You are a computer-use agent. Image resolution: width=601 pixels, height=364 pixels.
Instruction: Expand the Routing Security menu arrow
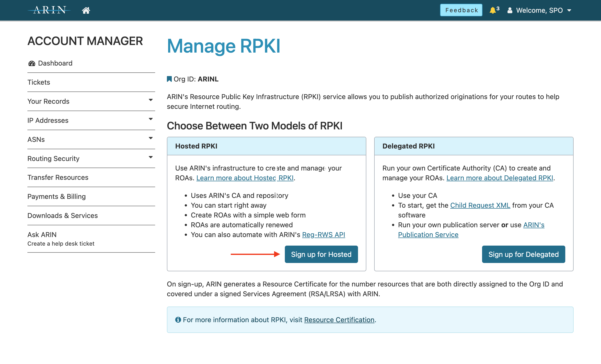pyautogui.click(x=151, y=157)
